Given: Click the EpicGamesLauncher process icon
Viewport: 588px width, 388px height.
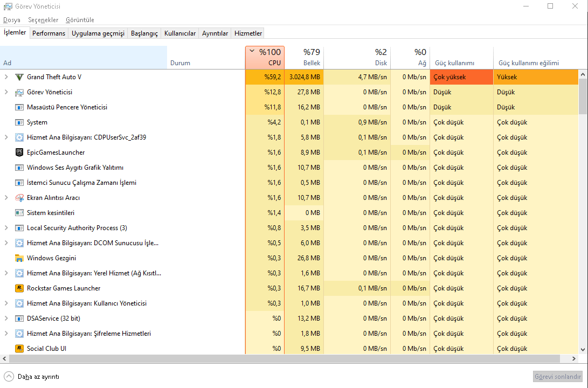Looking at the screenshot, I should [19, 153].
